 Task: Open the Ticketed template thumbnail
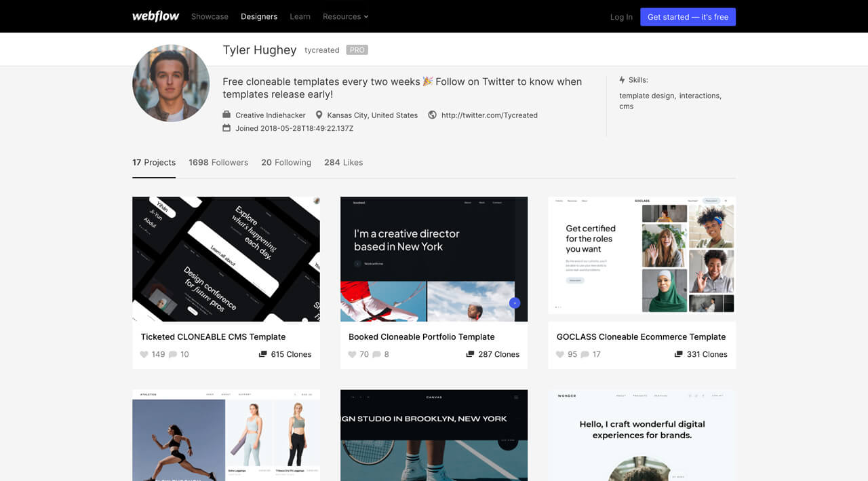click(x=226, y=259)
